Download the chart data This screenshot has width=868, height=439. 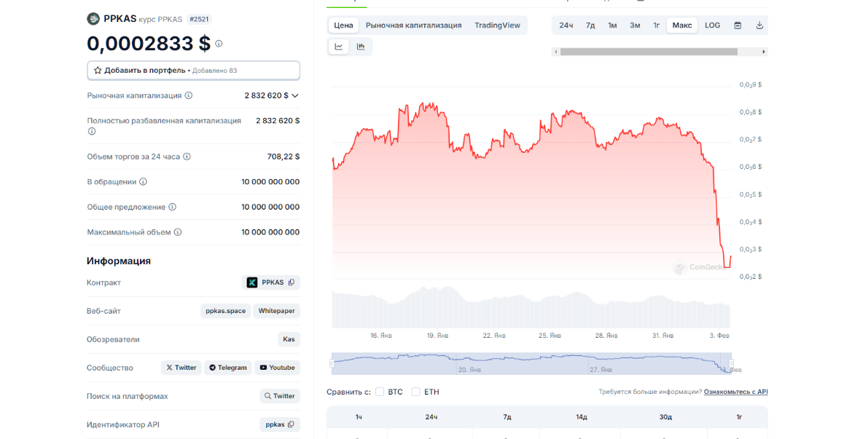[x=759, y=25]
